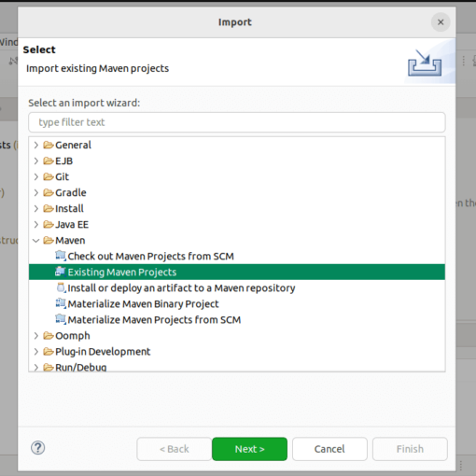Select the EJB category label

coord(63,161)
